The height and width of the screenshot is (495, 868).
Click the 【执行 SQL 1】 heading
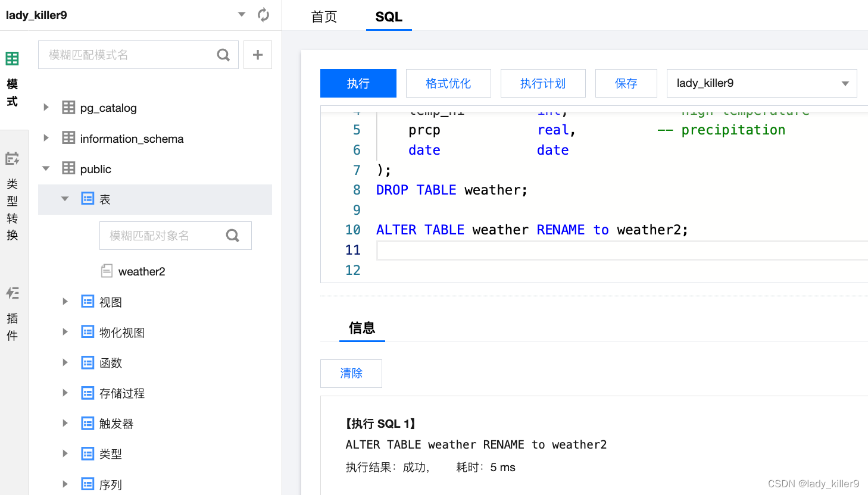pyautogui.click(x=381, y=424)
